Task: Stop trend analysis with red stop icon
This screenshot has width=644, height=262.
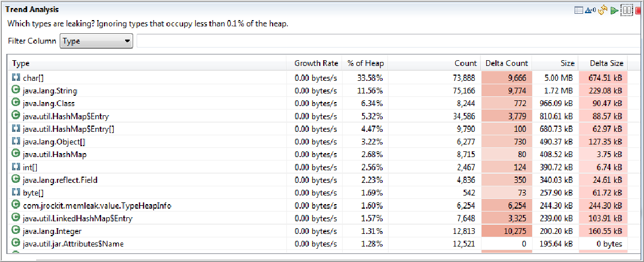Action: (639, 11)
